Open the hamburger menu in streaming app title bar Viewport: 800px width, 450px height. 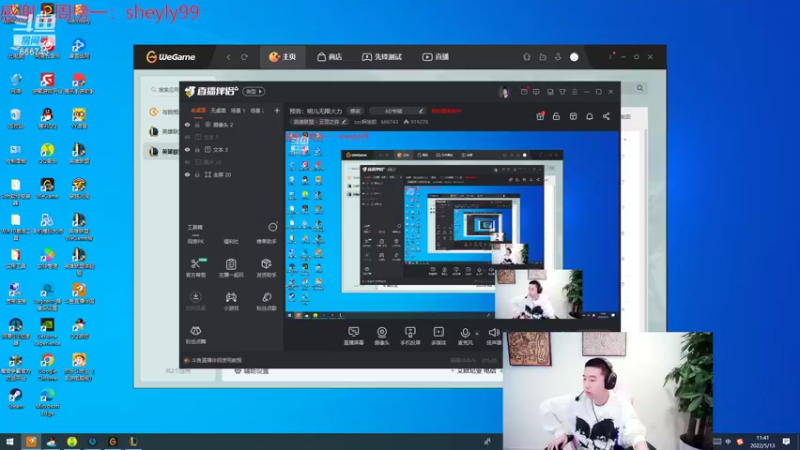pyautogui.click(x=574, y=92)
